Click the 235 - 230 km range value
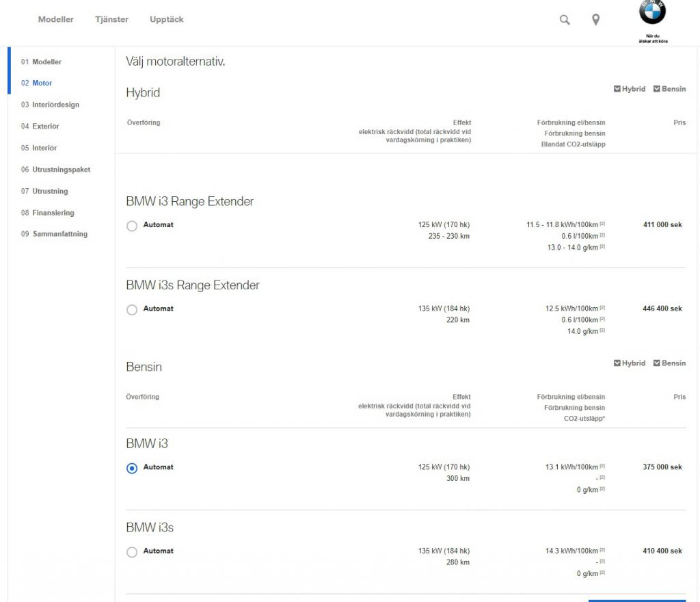This screenshot has width=700, height=602. click(449, 236)
